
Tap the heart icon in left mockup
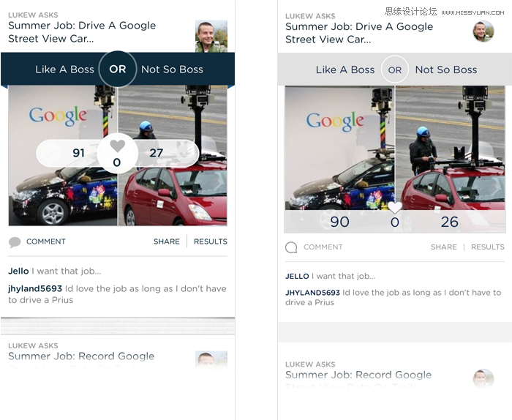pos(118,146)
